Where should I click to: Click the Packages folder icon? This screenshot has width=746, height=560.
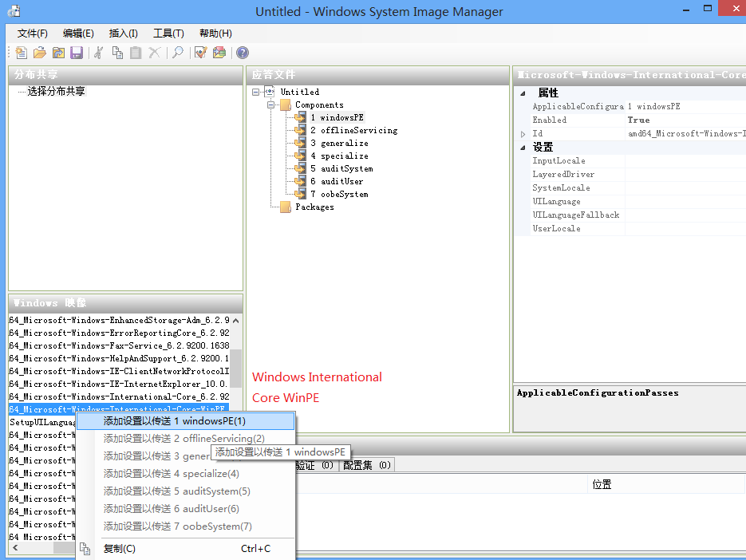(x=286, y=207)
